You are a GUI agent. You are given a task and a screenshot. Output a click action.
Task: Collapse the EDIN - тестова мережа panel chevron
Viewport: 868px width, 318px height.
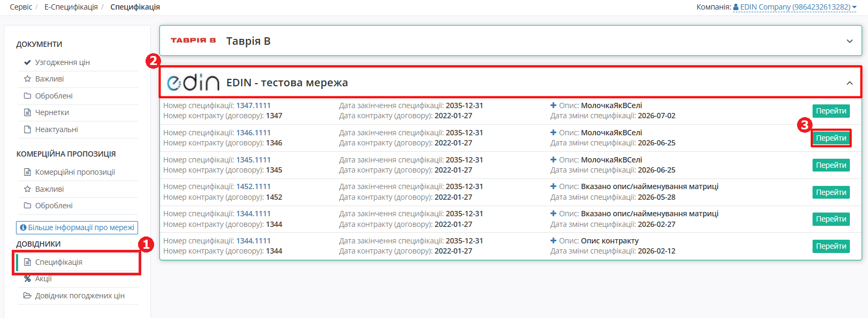click(850, 83)
